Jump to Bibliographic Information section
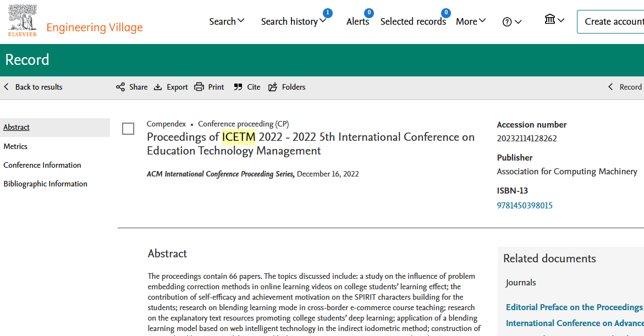The height and width of the screenshot is (336, 644). tap(46, 184)
